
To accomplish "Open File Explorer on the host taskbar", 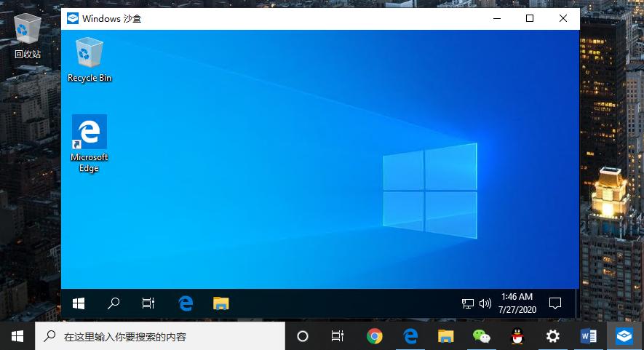I will coord(445,336).
